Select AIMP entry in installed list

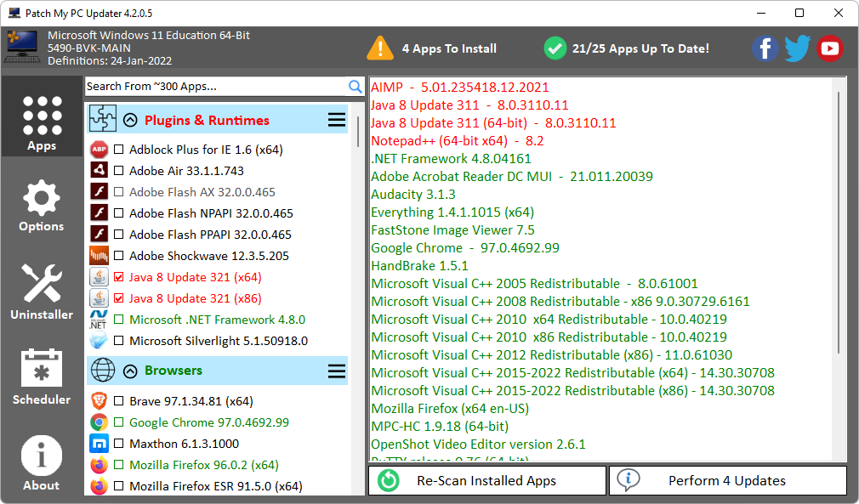460,87
